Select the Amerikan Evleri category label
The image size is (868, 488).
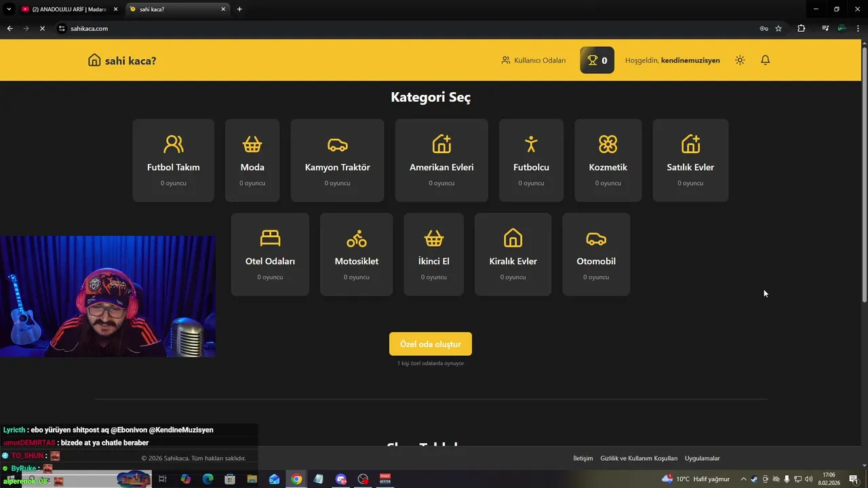pyautogui.click(x=441, y=167)
